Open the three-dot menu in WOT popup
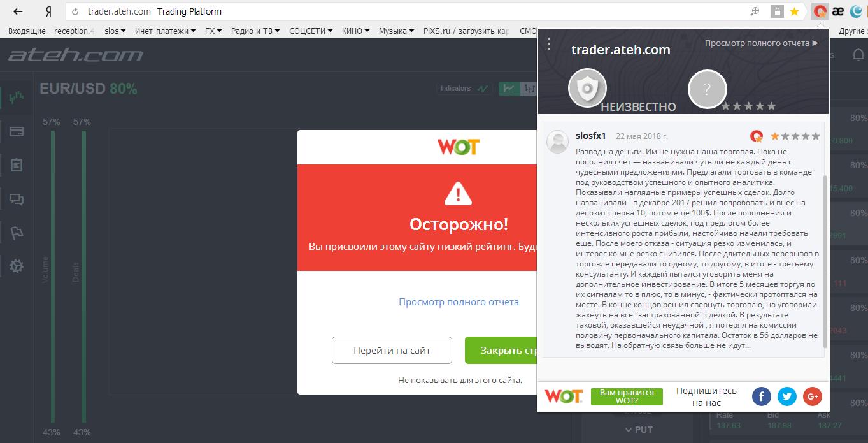This screenshot has width=868, height=443. (550, 44)
